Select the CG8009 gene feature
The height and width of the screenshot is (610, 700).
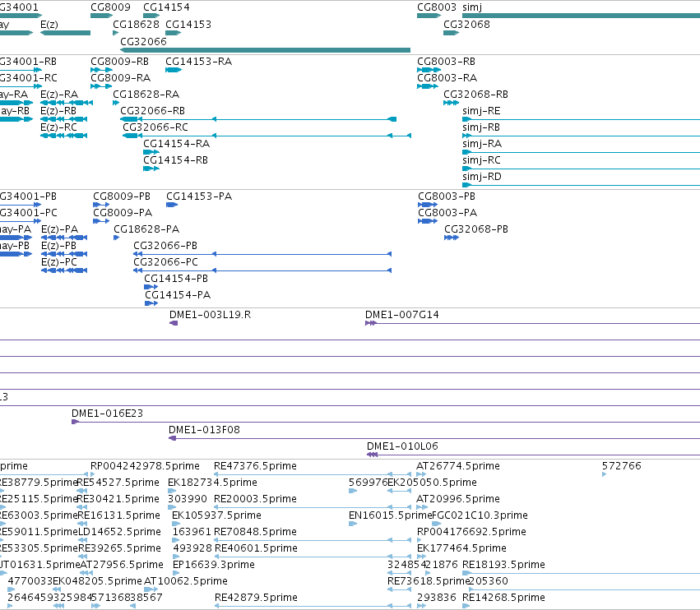[101, 16]
